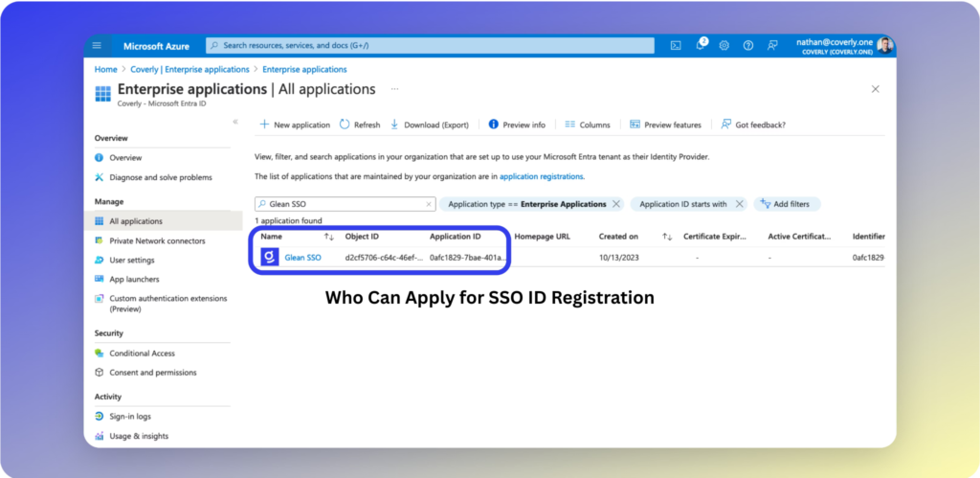Open Custom authentication extensions (Preview)
The width and height of the screenshot is (980, 478).
[x=168, y=304]
